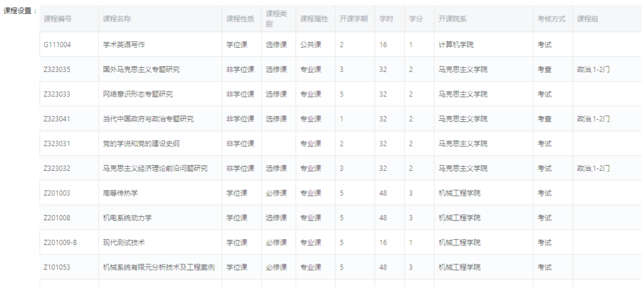Select course code Z323035

coord(57,69)
